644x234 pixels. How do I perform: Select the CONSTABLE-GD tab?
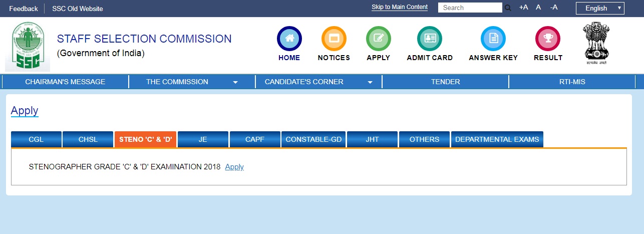(x=313, y=139)
